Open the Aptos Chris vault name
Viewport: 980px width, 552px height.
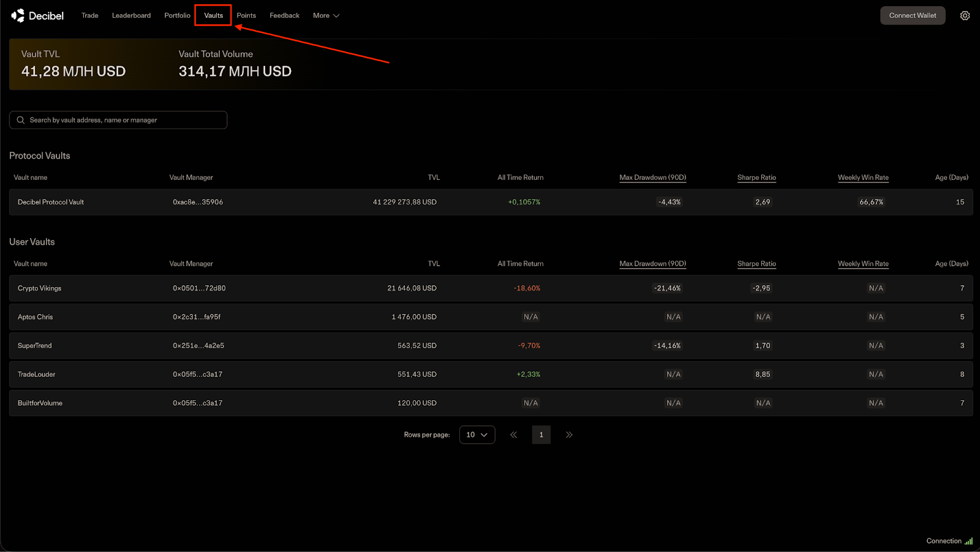click(x=35, y=317)
